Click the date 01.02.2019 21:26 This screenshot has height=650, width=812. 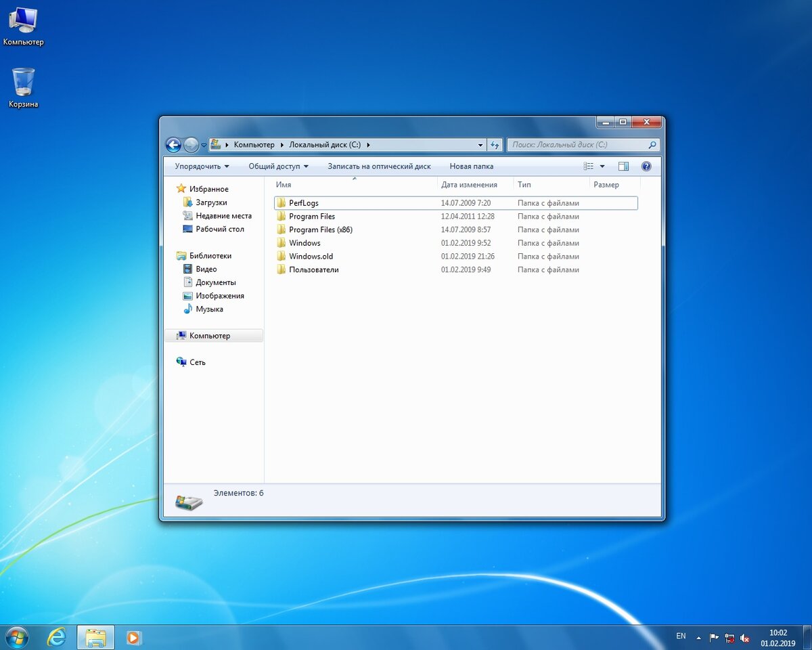click(468, 257)
